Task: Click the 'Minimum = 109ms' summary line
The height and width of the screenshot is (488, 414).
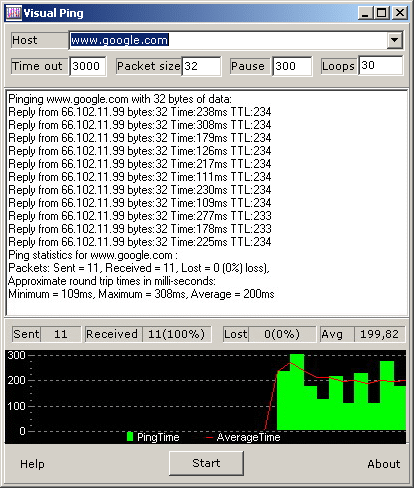Action: pyautogui.click(x=141, y=294)
